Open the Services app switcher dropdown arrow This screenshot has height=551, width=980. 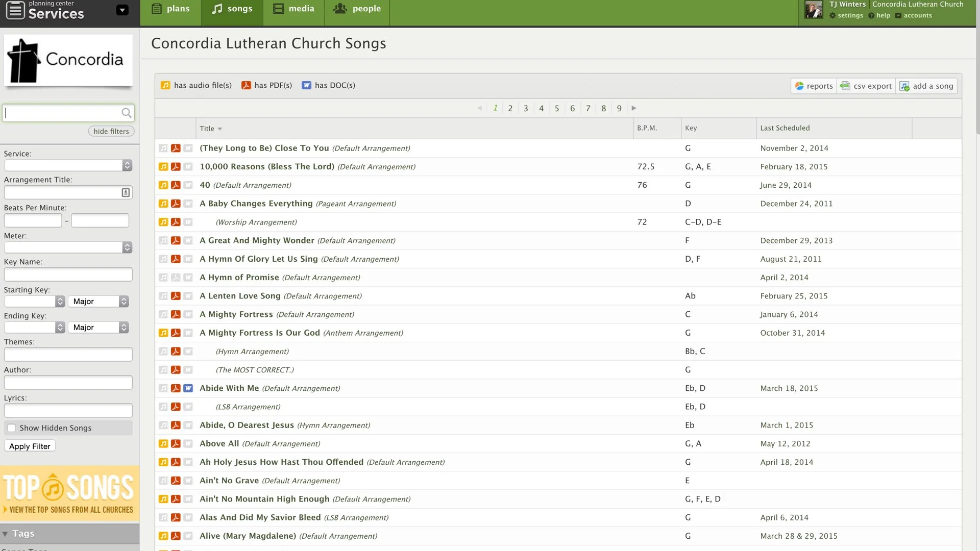click(122, 10)
